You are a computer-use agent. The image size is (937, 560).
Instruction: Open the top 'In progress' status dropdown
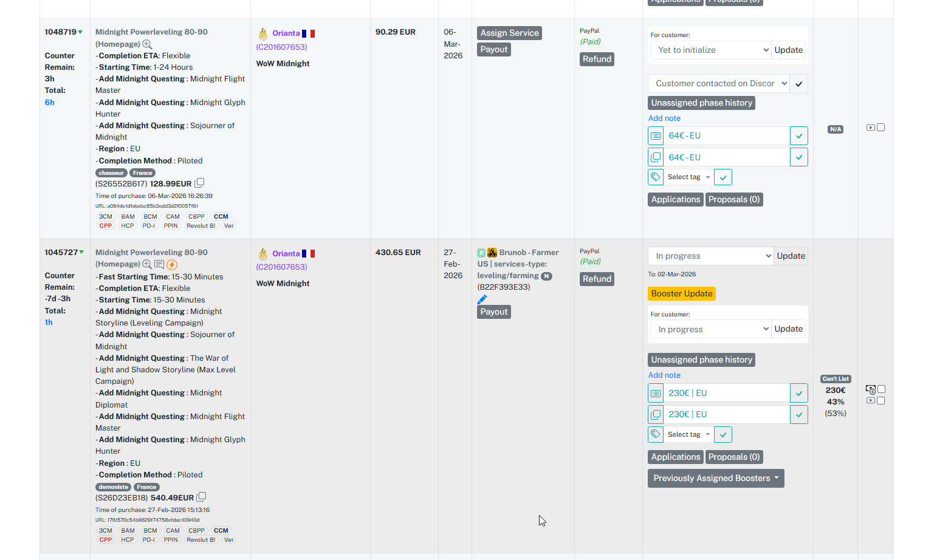[x=710, y=256]
